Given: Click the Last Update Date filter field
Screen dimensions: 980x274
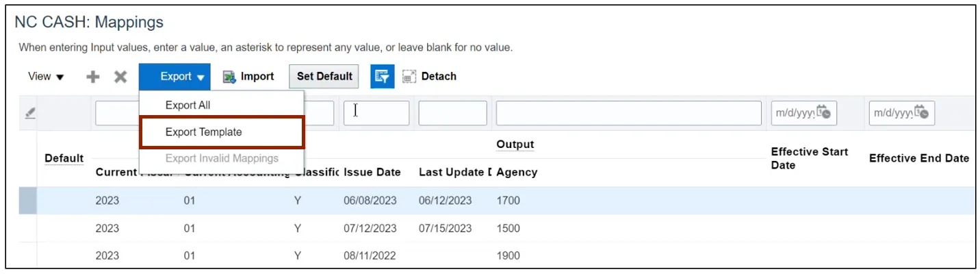Looking at the screenshot, I should [452, 113].
